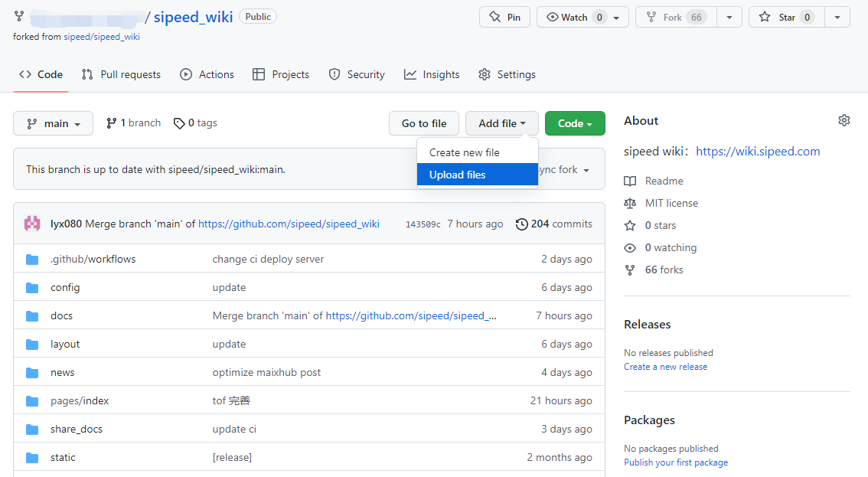Open the https://wiki.sipeed.com link
Viewport: 868px width, 477px height.
[758, 152]
